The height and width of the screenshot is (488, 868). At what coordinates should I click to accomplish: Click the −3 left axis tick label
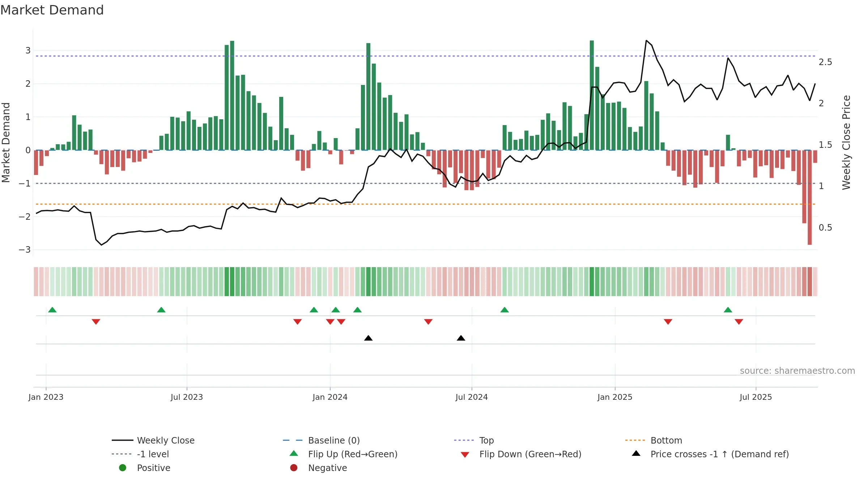(25, 250)
